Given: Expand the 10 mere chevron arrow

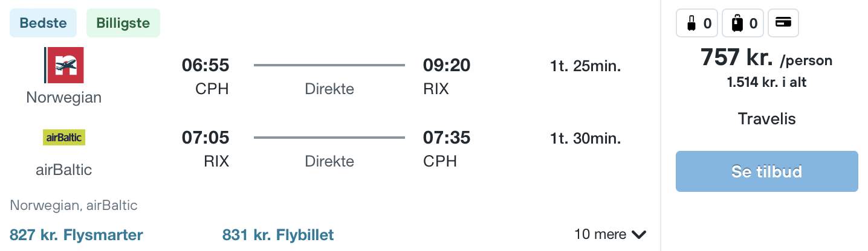Looking at the screenshot, I should tap(639, 235).
